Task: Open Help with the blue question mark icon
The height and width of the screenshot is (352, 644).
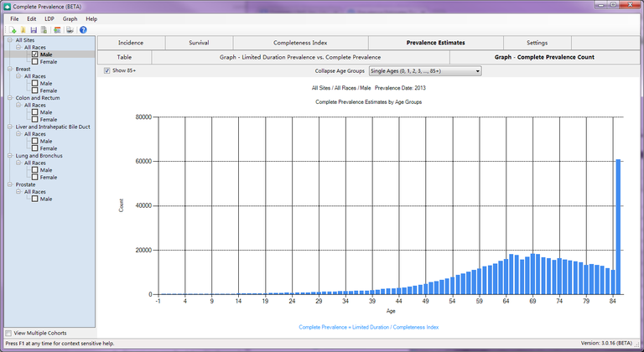Action: click(83, 30)
